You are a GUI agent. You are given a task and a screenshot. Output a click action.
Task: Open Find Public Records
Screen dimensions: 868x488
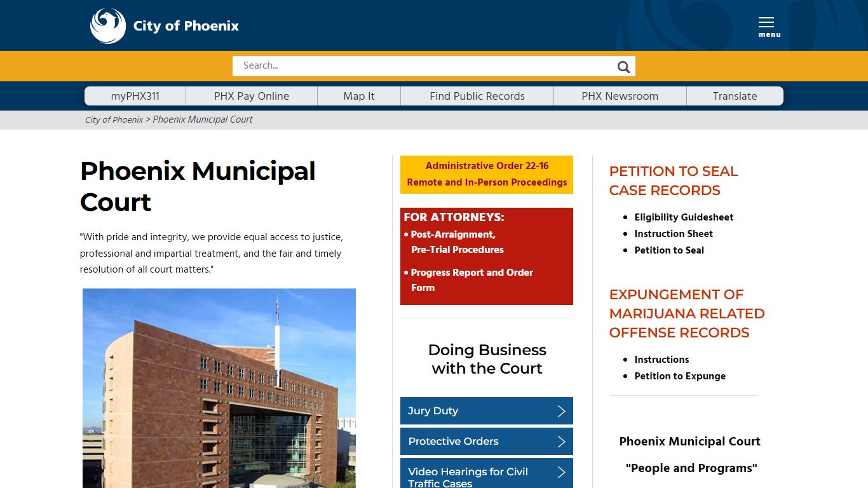point(477,96)
